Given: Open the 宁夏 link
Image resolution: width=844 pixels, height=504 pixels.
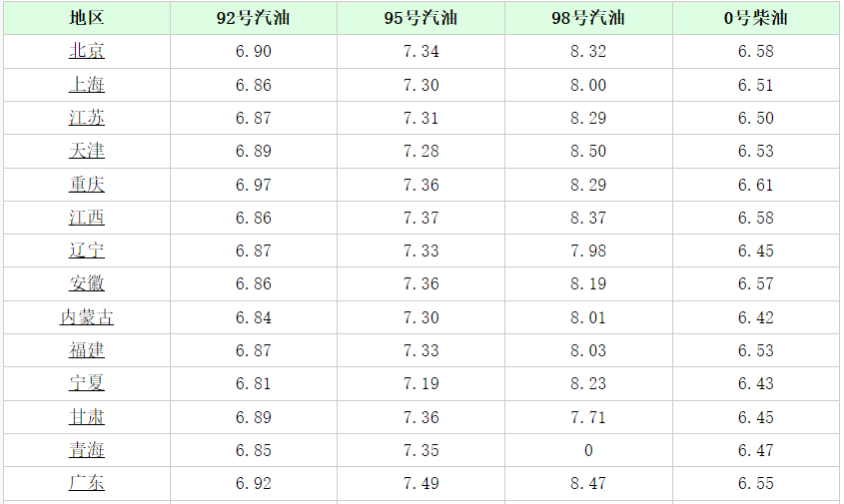Looking at the screenshot, I should click(x=87, y=383).
